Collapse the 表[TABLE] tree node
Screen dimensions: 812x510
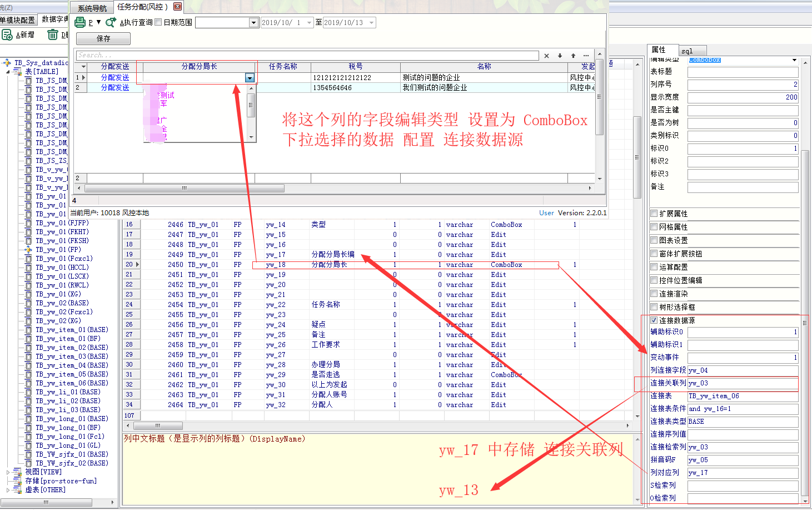pos(8,72)
